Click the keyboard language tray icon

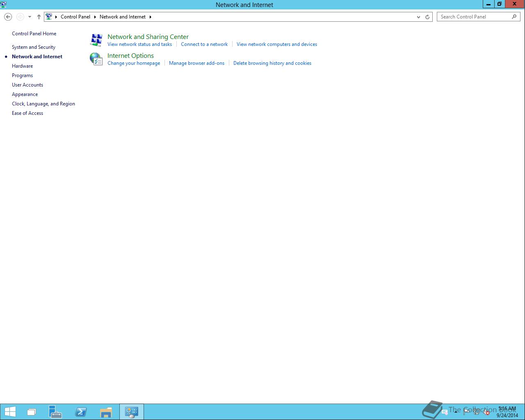point(445,412)
